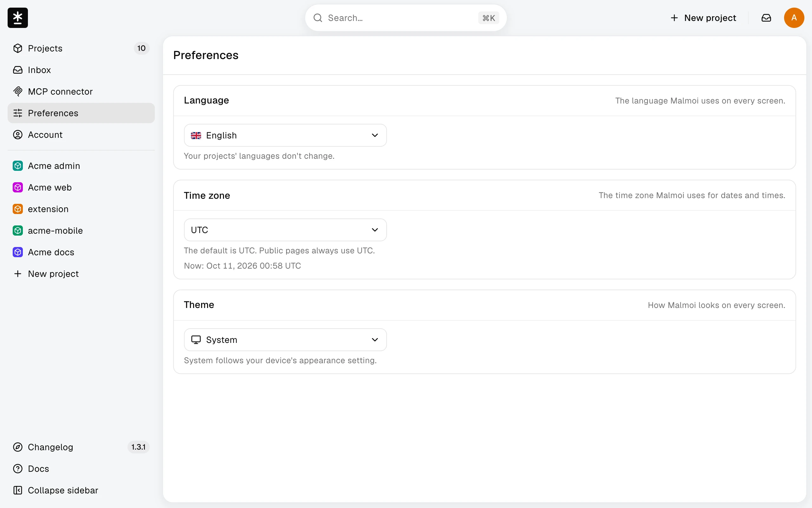Click the Collapse sidebar panel icon

pyautogui.click(x=18, y=490)
